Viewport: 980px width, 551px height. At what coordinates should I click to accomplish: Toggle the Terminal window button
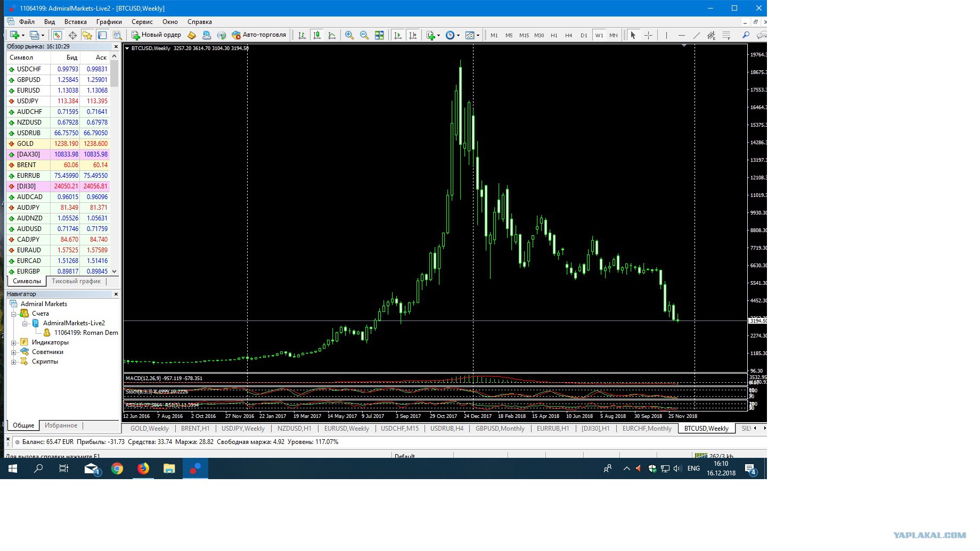(102, 35)
